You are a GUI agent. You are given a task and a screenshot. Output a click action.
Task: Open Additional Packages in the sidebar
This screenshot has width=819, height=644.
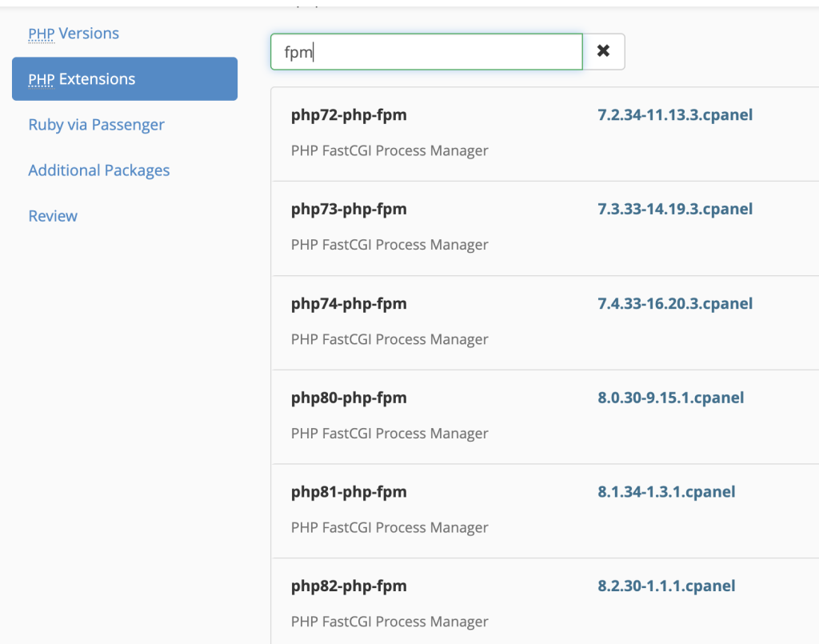98,170
